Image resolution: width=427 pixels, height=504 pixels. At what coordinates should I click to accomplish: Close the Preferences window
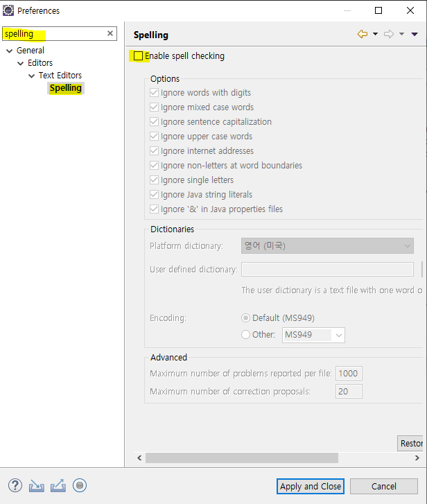click(410, 10)
